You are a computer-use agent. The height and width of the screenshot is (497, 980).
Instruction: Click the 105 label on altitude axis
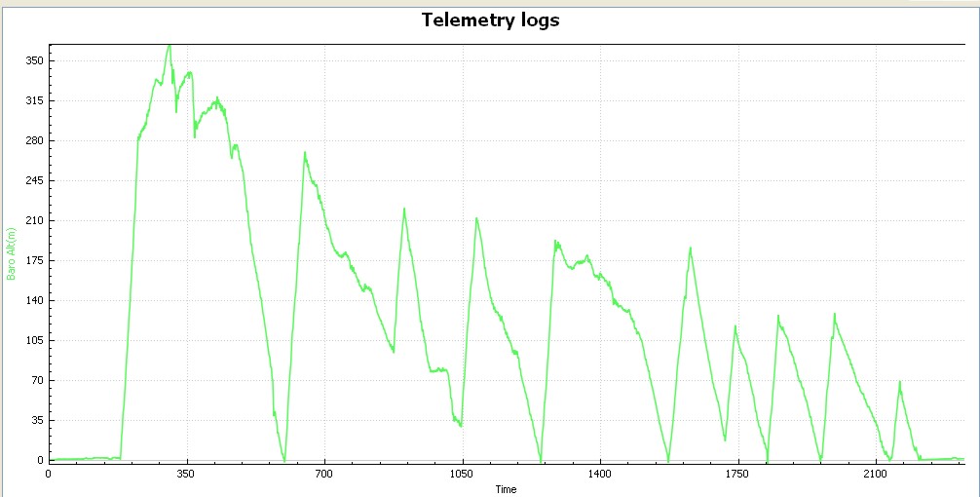point(32,340)
